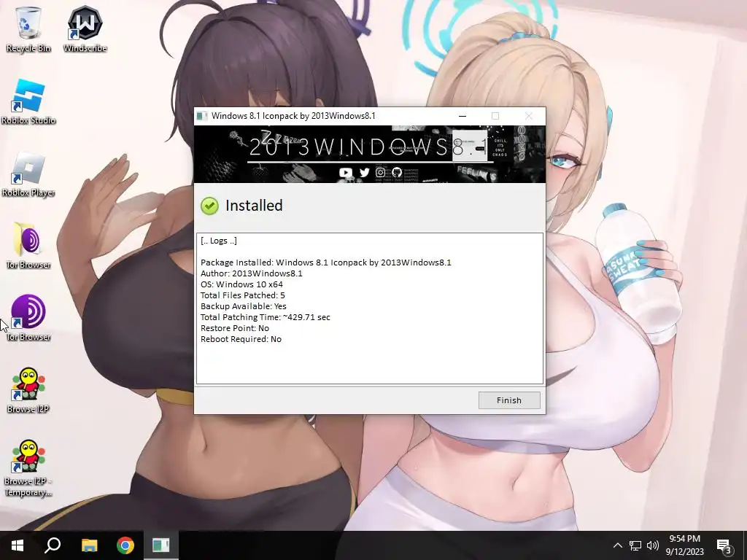Click the 'Restore Point: No' line
The image size is (747, 560).
coord(235,328)
